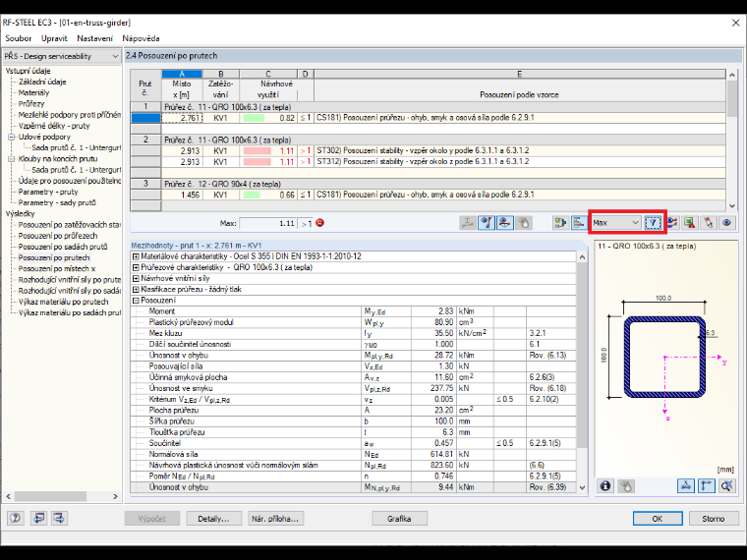Click the export to Excel icon
This screenshot has height=560, width=747.
690,222
